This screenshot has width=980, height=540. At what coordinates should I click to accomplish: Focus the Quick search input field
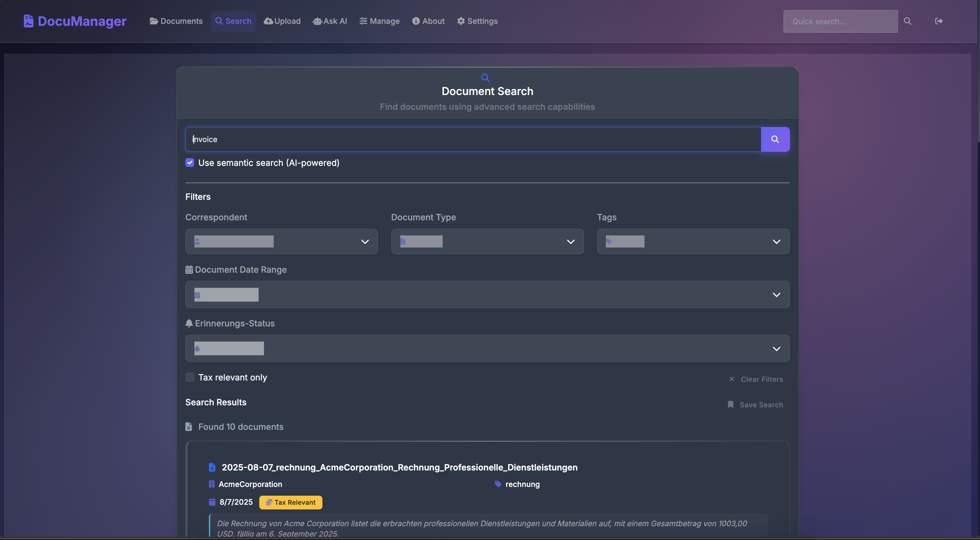[840, 21]
